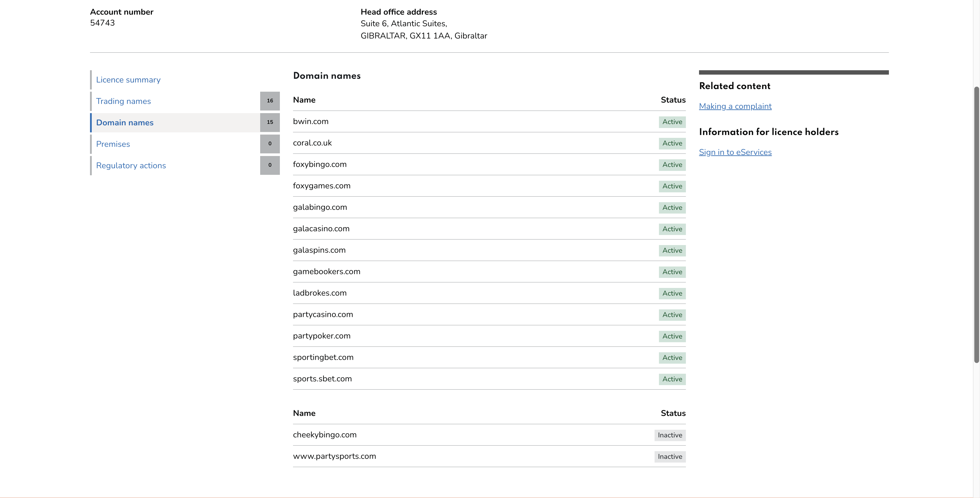Screen dimensions: 980x498
Task: Click the Domain names count badge 15
Action: [270, 122]
